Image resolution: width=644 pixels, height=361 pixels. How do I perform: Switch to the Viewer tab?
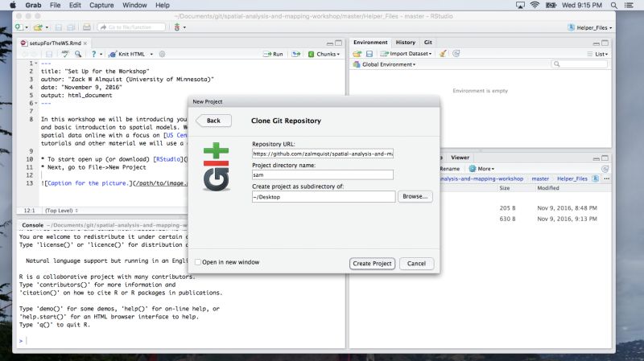pyautogui.click(x=460, y=158)
